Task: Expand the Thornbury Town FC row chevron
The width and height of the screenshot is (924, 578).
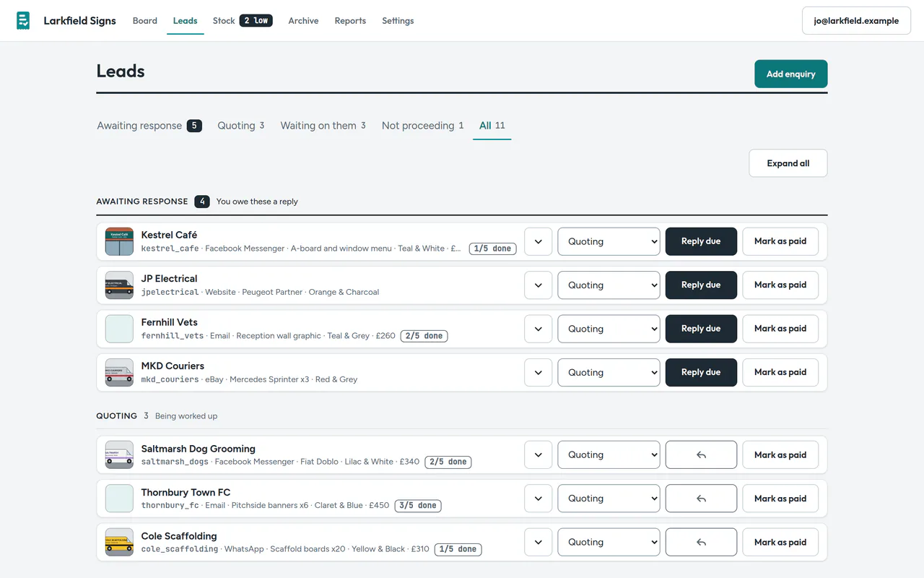Action: coord(539,499)
